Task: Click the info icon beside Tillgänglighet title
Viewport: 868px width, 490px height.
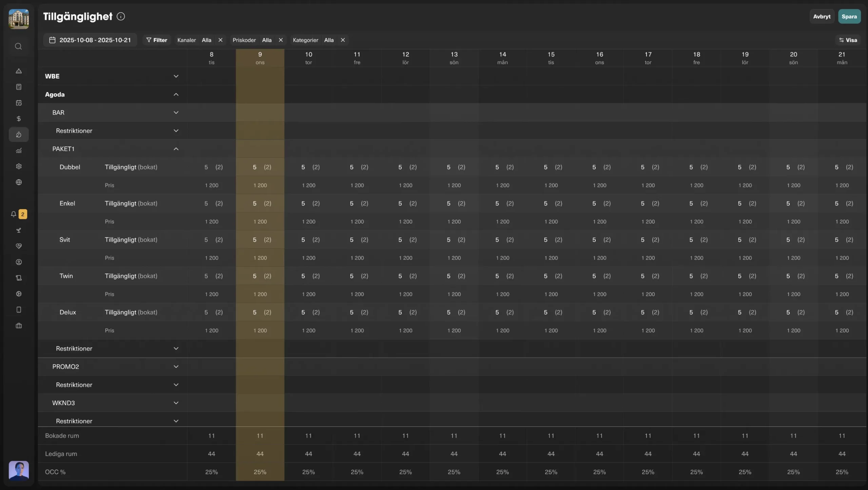Action: (x=121, y=16)
